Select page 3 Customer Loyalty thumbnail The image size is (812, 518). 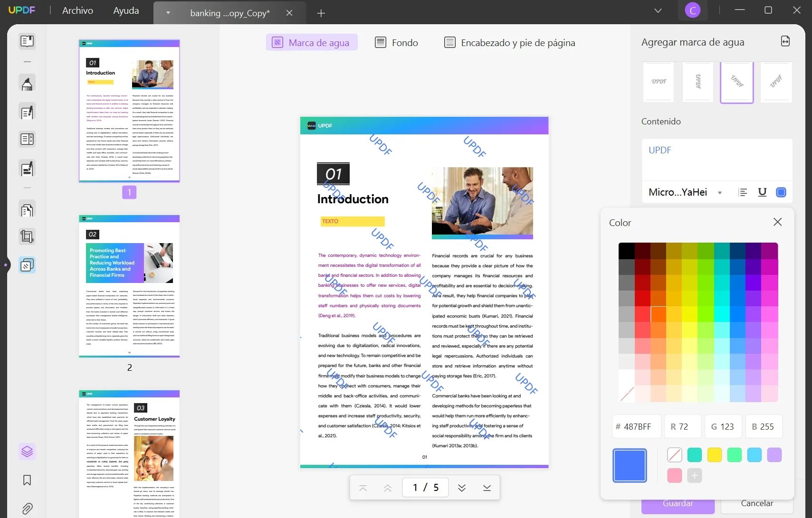coord(129,454)
